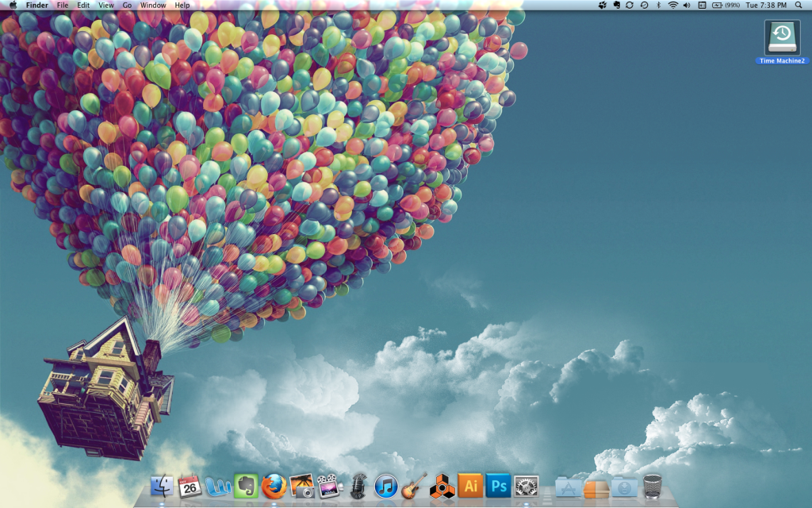
Task: Click the Time Machine2 label text
Action: 782,60
